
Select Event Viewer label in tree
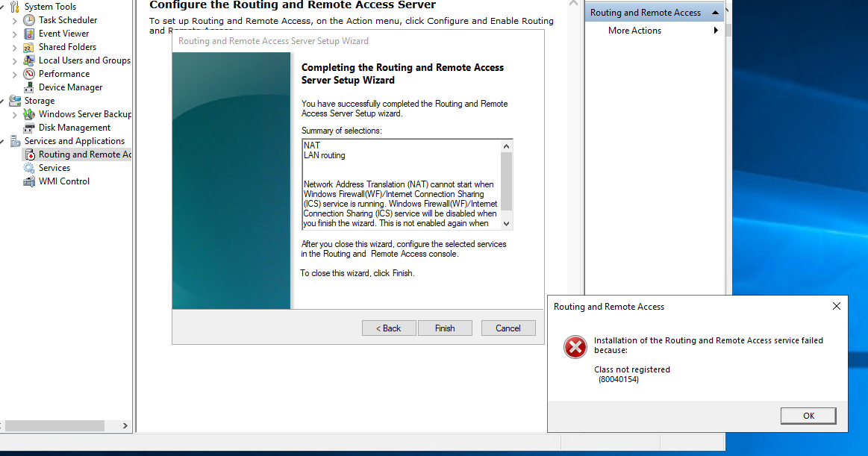[63, 33]
